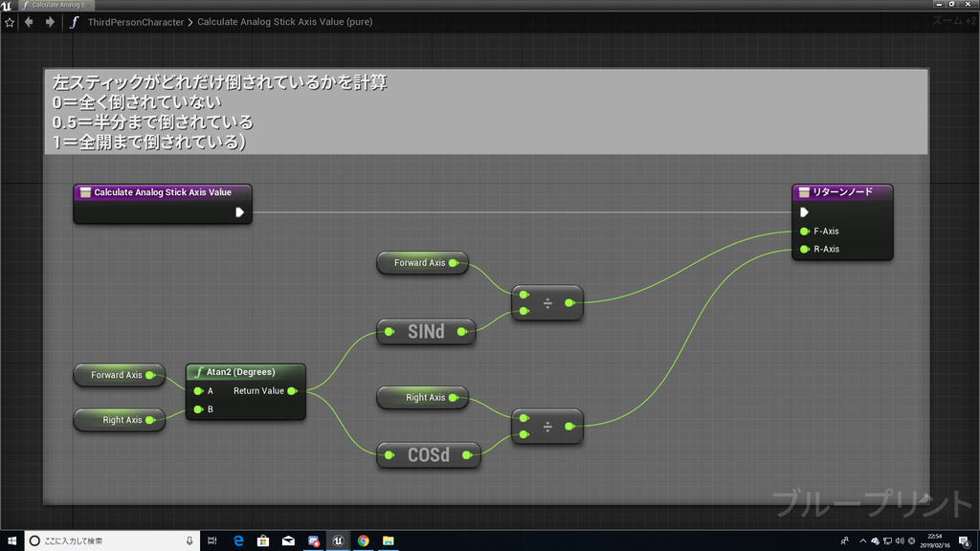Select the Right Axis node feeding Atan2
This screenshot has width=980, height=551.
point(119,421)
